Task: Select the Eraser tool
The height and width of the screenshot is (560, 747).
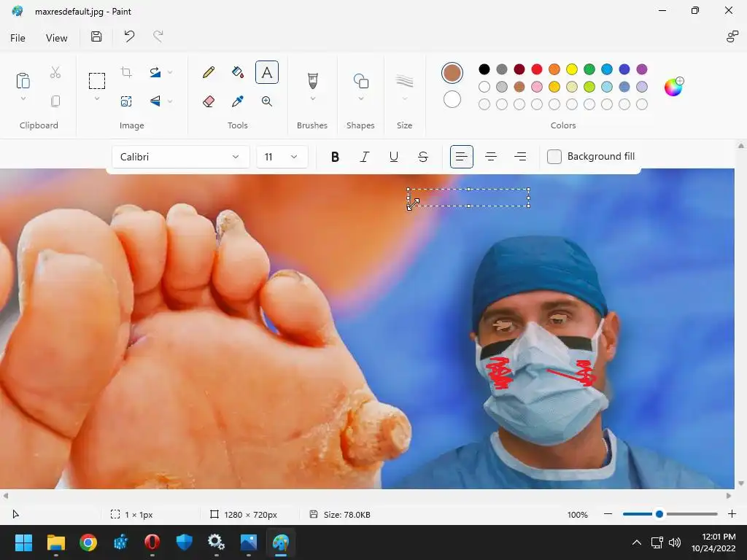Action: coord(208,101)
